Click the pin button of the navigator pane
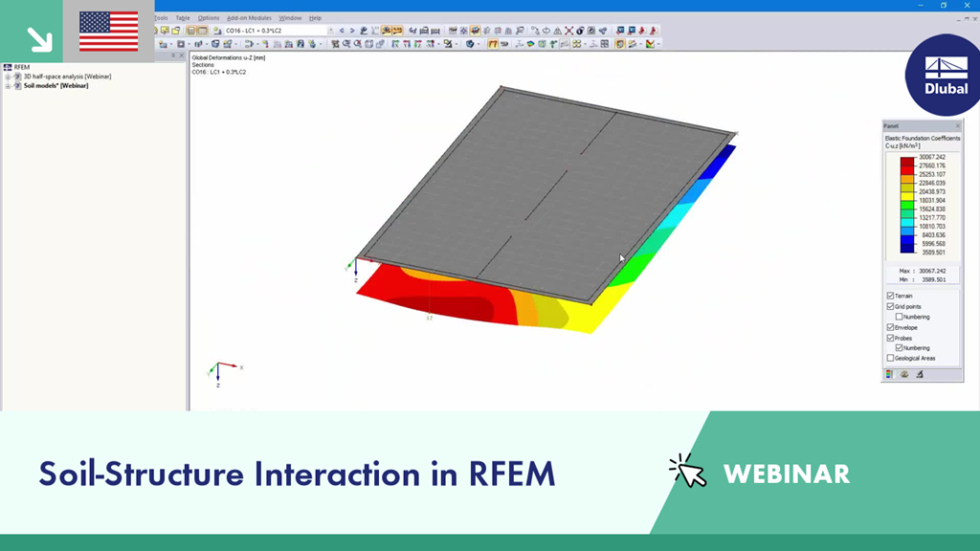 point(173,55)
